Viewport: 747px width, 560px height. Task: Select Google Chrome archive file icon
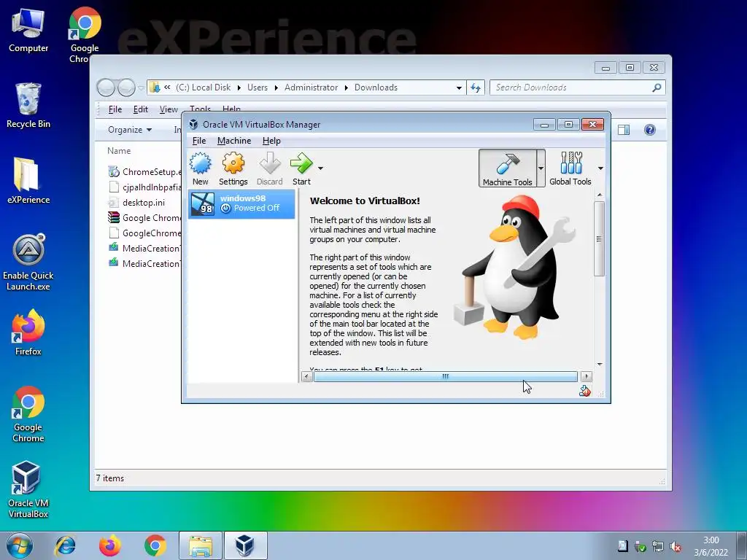[113, 217]
